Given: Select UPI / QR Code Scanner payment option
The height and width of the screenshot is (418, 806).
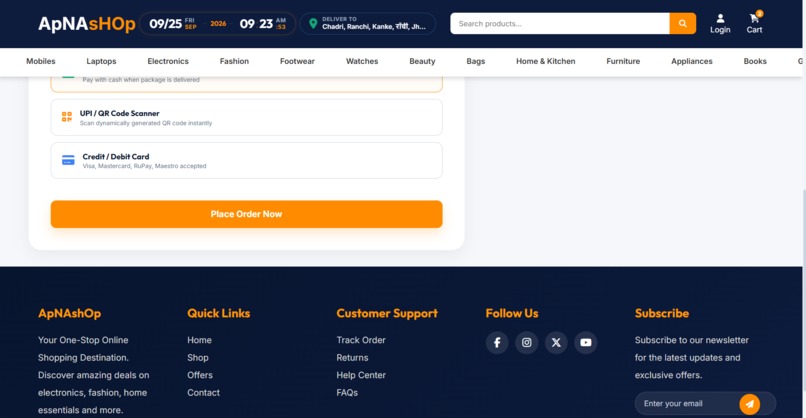Looking at the screenshot, I should (246, 117).
